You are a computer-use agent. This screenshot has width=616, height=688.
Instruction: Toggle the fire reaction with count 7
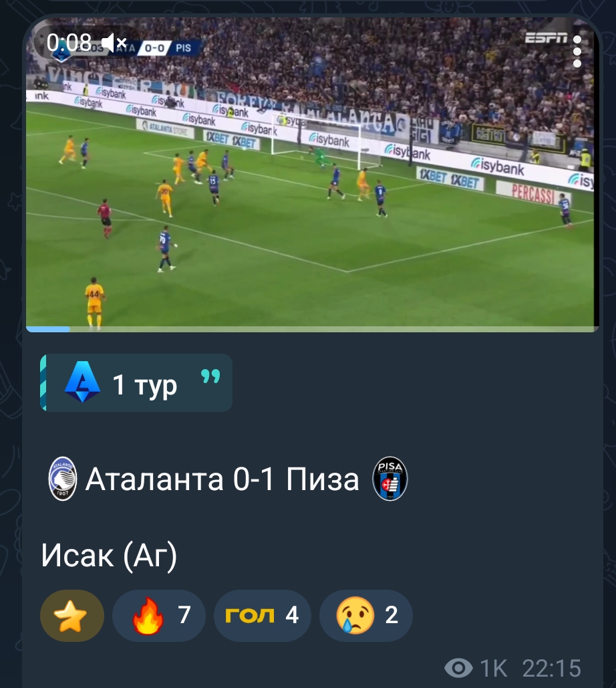pyautogui.click(x=159, y=616)
